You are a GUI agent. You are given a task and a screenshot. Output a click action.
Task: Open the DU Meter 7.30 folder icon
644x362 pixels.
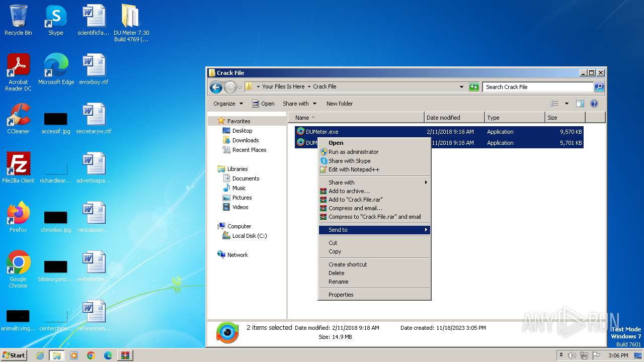[x=131, y=23]
